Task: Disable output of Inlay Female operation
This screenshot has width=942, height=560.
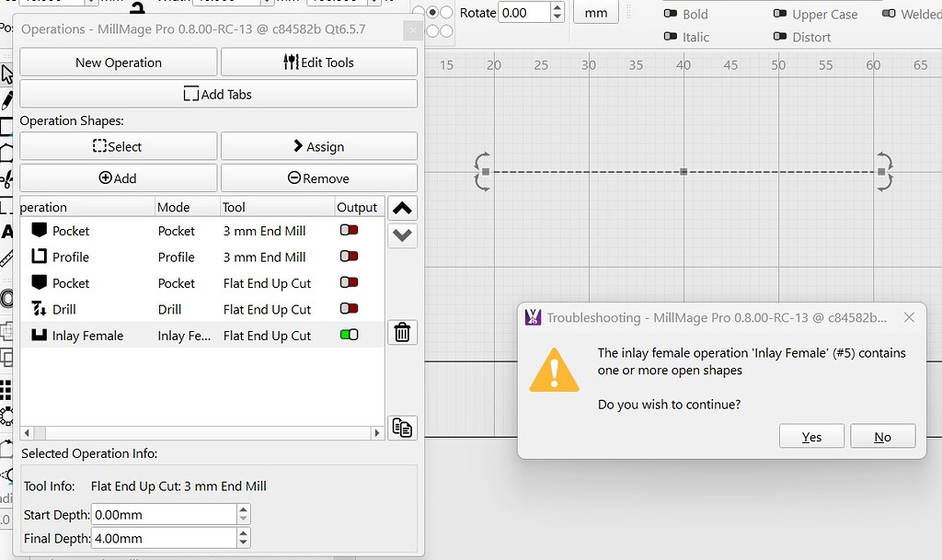Action: tap(349, 335)
